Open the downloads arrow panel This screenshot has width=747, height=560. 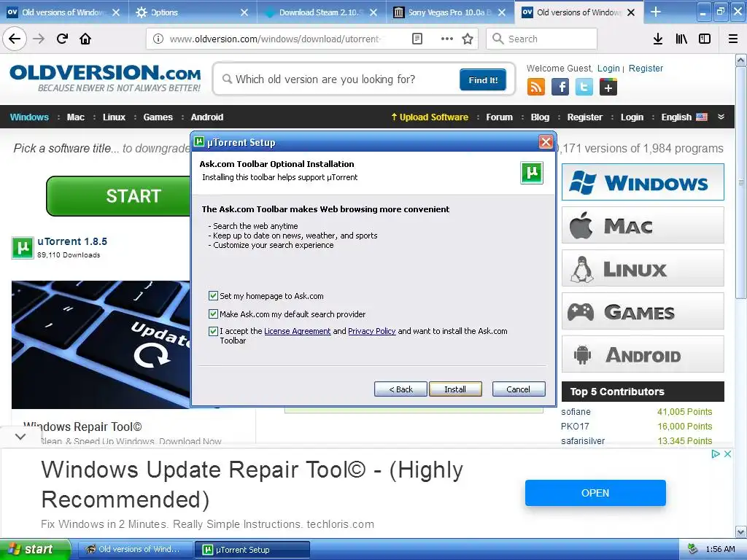click(x=657, y=39)
